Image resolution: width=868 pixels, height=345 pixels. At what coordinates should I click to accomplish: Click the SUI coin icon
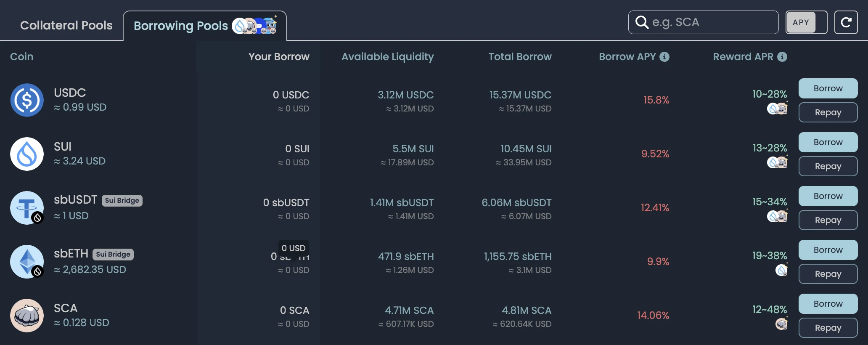(27, 154)
